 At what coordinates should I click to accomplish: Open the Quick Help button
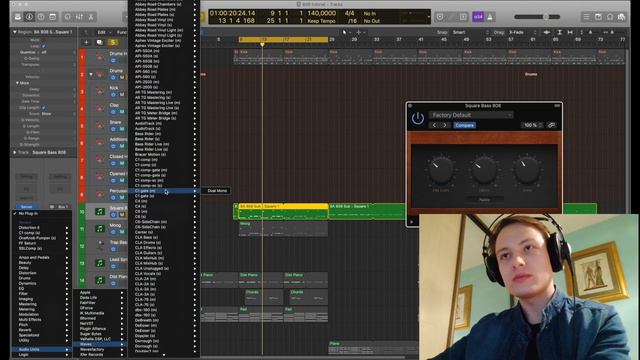[41, 17]
